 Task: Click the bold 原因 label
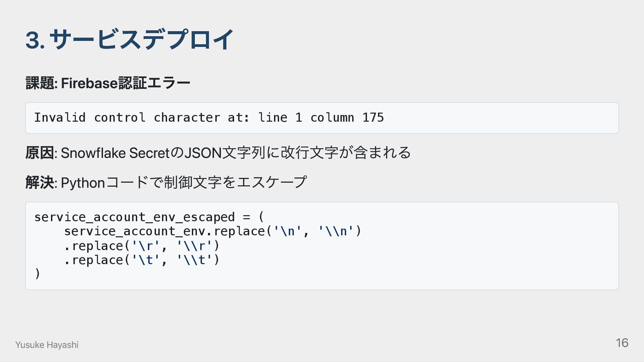[39, 153]
